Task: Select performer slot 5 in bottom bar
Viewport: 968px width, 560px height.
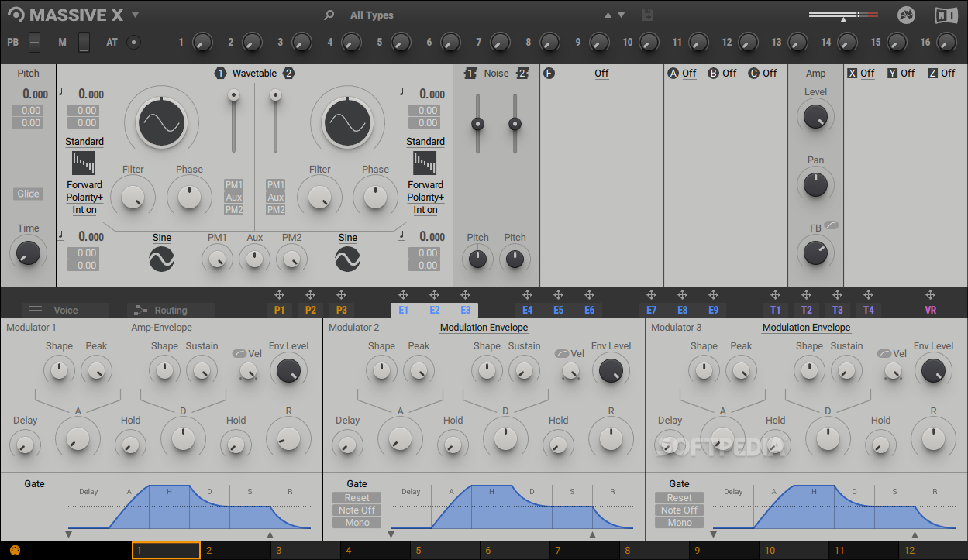Action: tap(445, 551)
